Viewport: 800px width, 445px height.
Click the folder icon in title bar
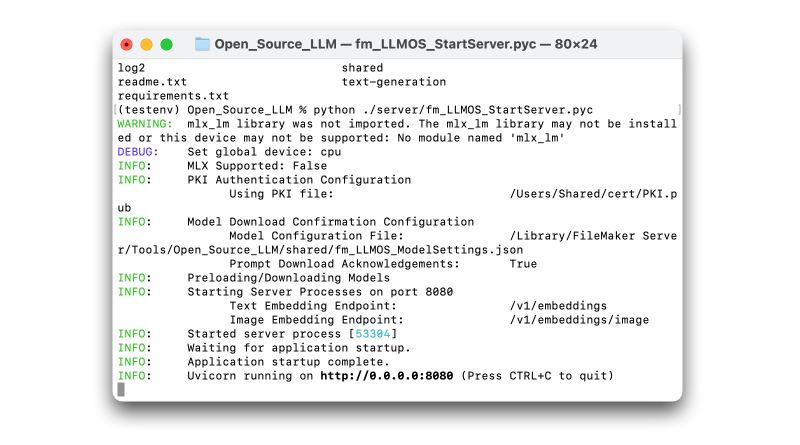[x=202, y=44]
